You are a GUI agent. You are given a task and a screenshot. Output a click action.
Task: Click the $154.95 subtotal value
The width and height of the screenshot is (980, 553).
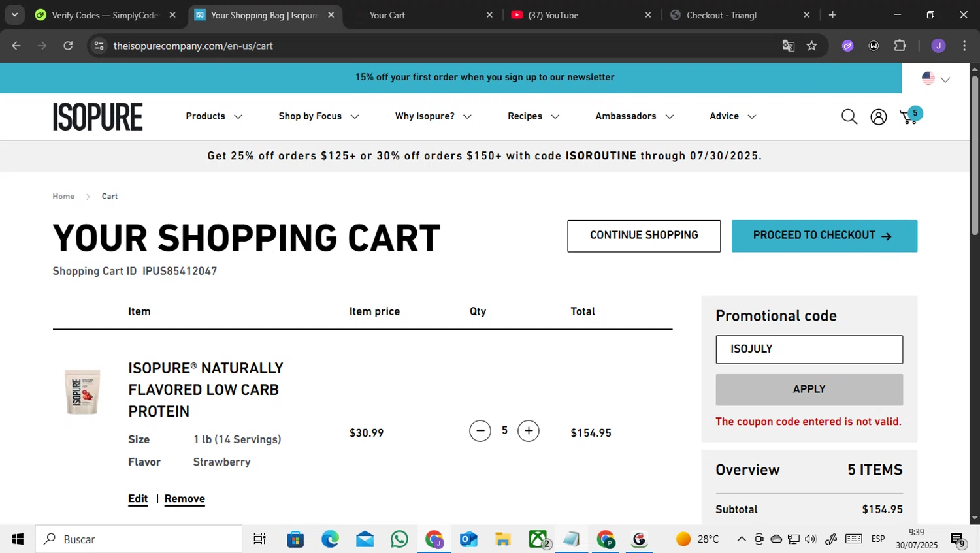tap(882, 509)
